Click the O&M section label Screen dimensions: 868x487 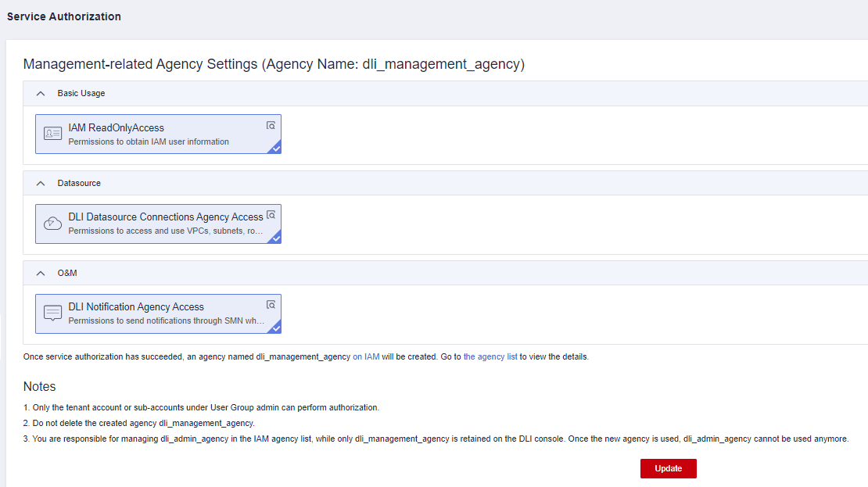point(67,274)
